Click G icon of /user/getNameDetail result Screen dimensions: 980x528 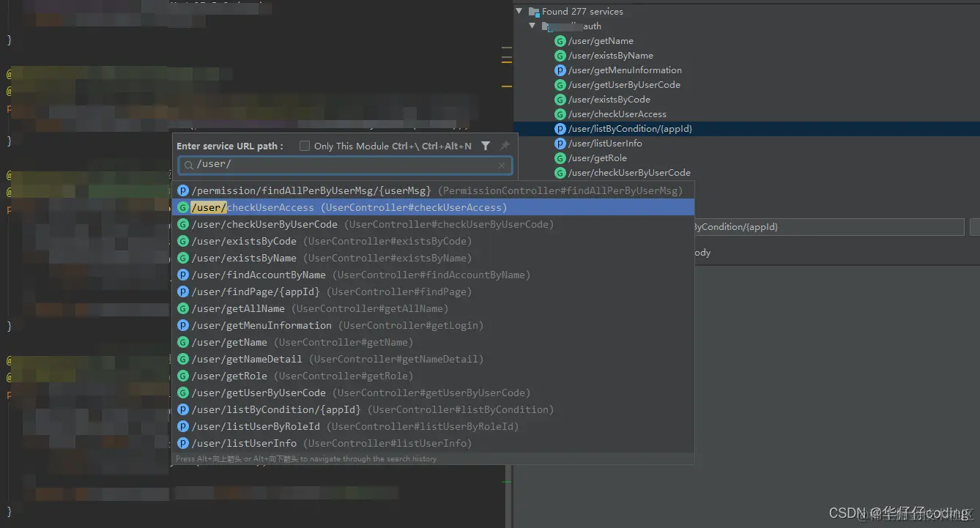coord(184,359)
